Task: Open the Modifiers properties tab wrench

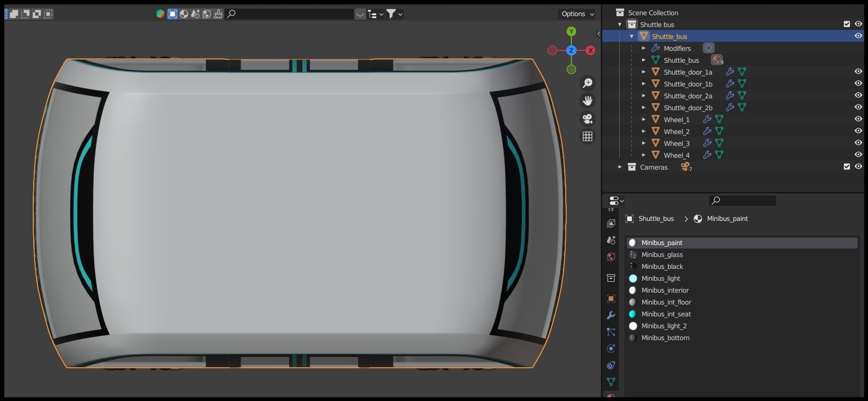Action: pos(611,315)
